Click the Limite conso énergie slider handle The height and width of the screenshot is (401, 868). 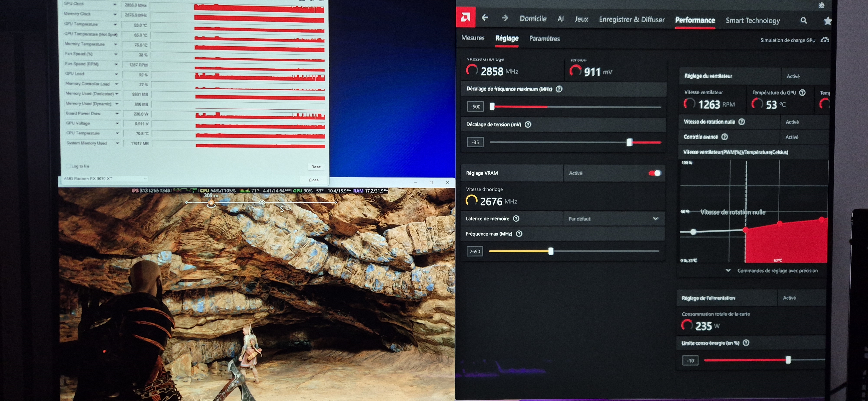click(788, 360)
